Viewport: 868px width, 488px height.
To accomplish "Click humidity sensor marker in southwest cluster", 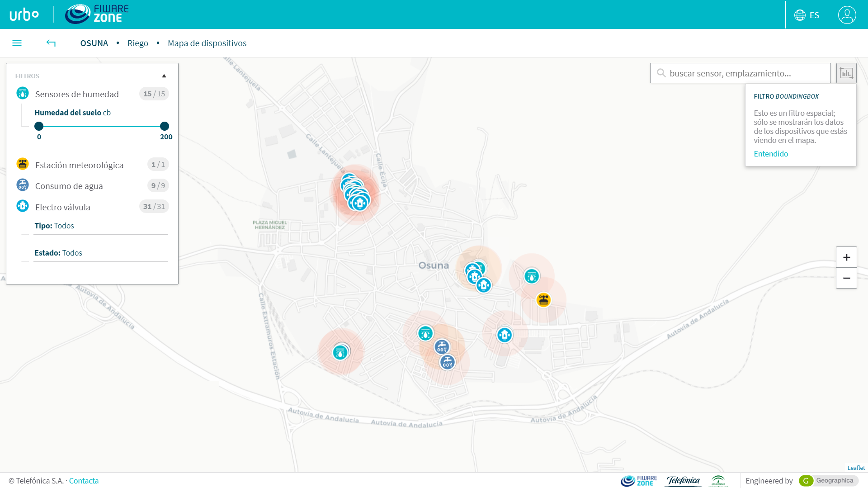I will coord(340,353).
